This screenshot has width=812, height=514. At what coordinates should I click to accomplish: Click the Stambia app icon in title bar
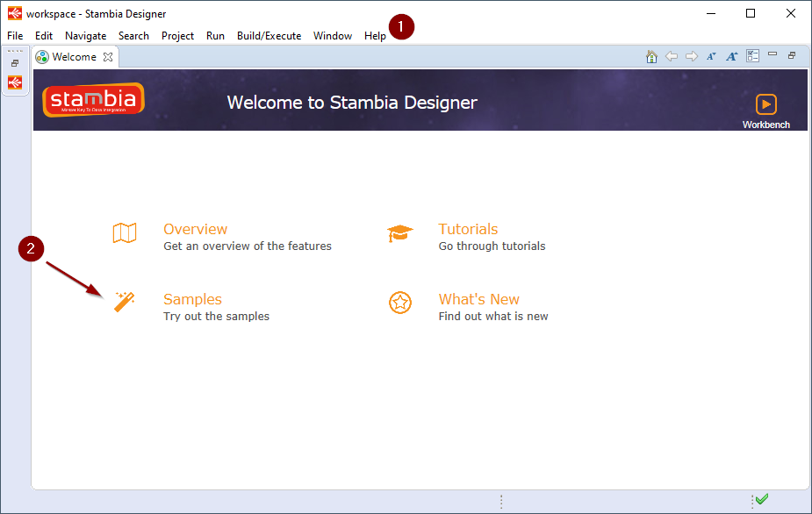click(15, 13)
